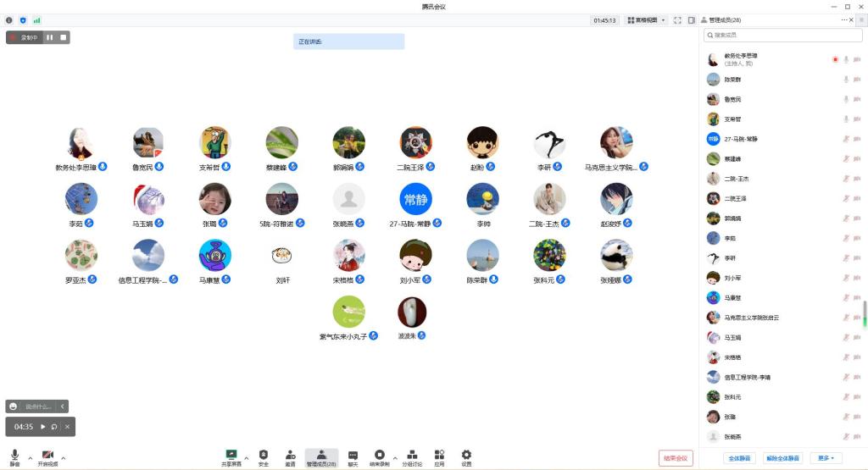
Task: Click the red 结束会议 button
Action: pyautogui.click(x=676, y=458)
